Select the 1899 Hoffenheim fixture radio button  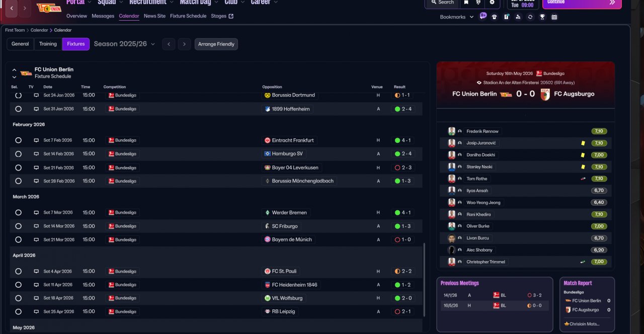tap(19, 109)
